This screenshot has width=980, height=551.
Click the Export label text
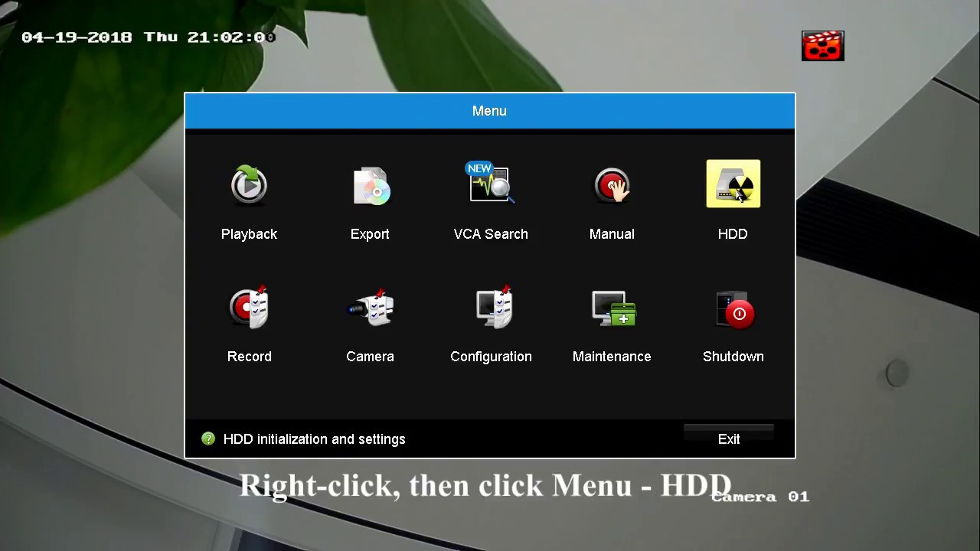point(370,234)
